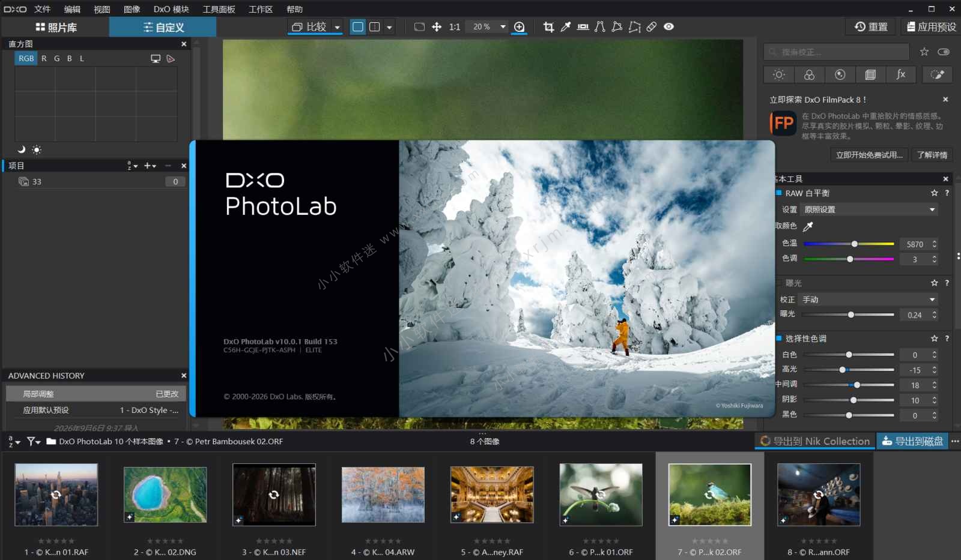Click the 色温 5870 value stepper

tap(934, 244)
